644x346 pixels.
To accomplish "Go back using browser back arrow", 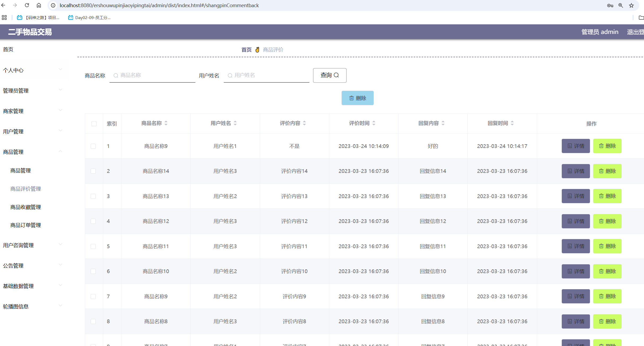I will pos(3,5).
